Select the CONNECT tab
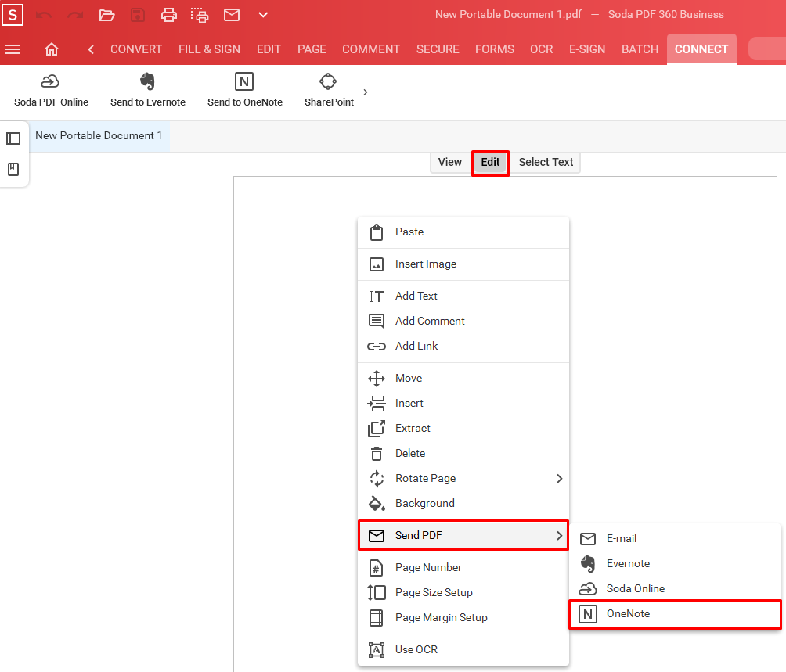 [x=701, y=49]
